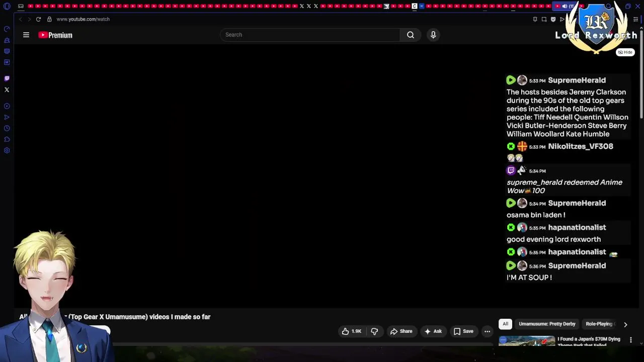Select the Umamusume: Pretty Derby chip

[x=547, y=324]
